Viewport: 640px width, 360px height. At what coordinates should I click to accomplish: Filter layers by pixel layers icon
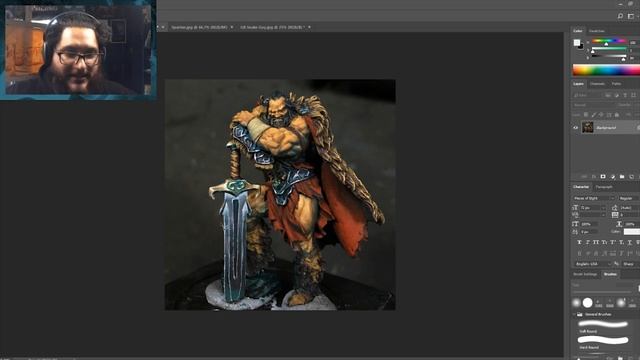(608, 95)
